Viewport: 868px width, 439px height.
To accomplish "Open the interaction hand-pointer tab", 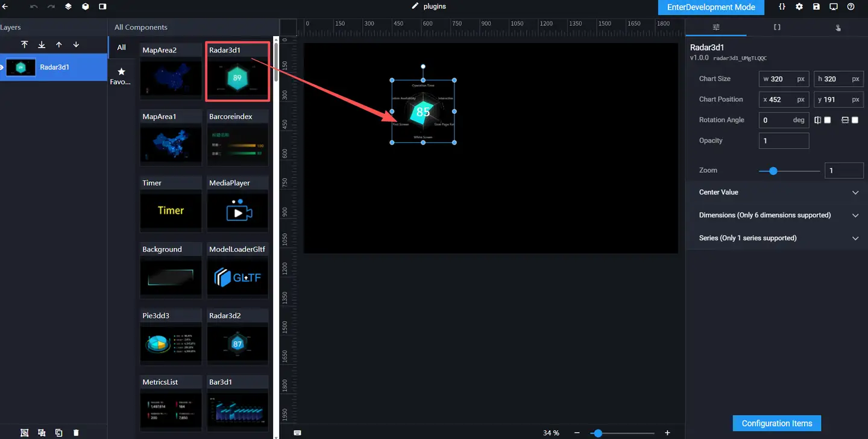I will coord(838,28).
